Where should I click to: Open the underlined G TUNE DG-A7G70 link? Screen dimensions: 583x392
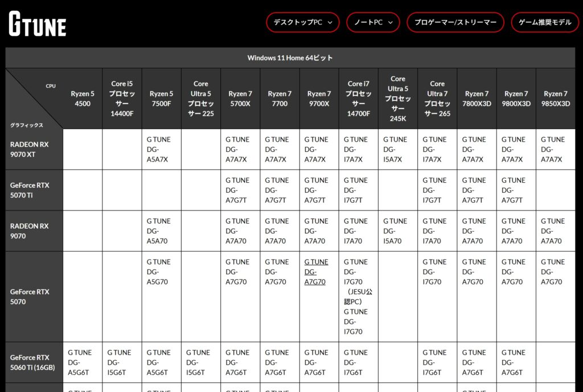click(317, 271)
